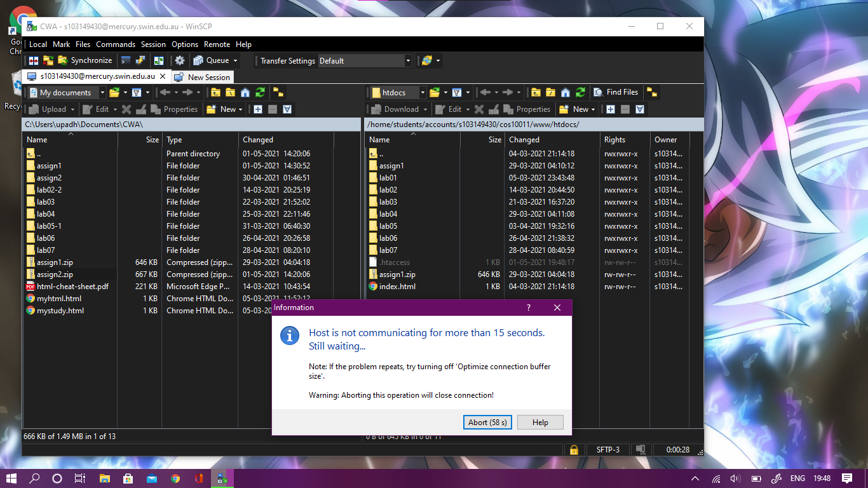
Task: Click the Queue toolbar icon
Action: click(x=212, y=60)
